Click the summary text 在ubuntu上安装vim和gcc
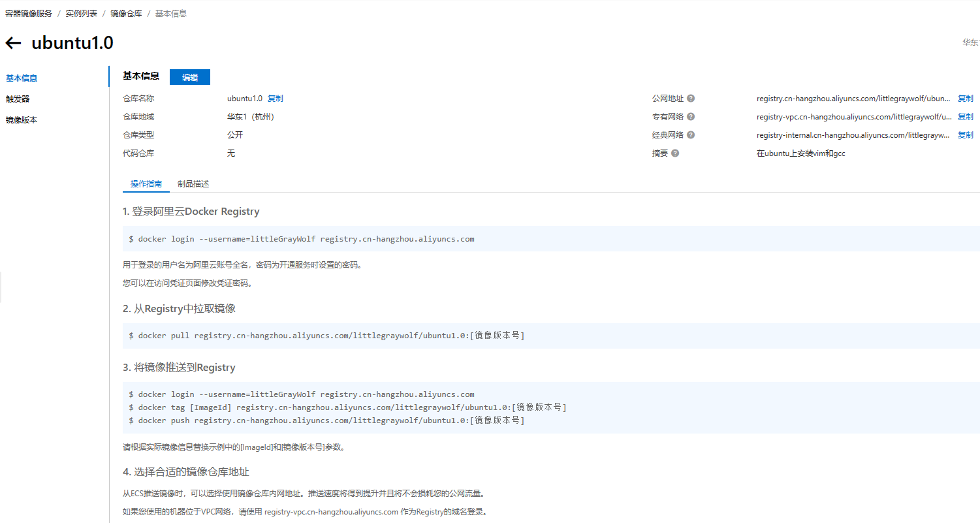The width and height of the screenshot is (980, 523). 801,153
